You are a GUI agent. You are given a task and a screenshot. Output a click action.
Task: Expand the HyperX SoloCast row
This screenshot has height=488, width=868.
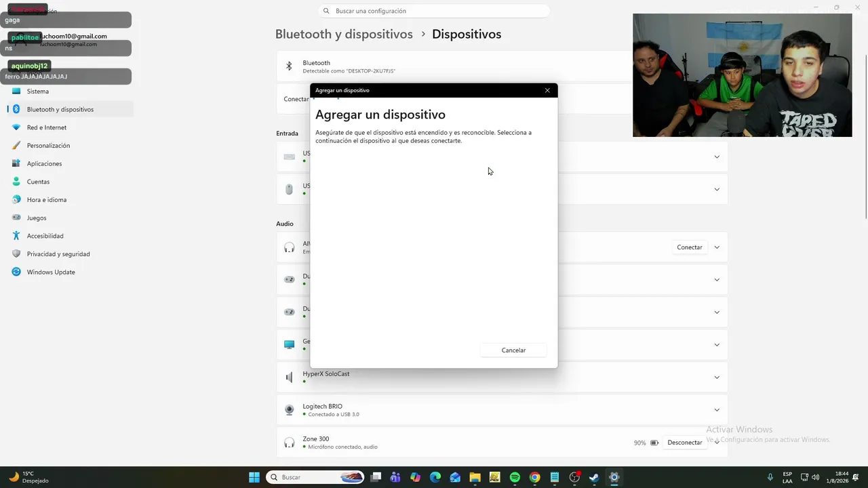[717, 377]
